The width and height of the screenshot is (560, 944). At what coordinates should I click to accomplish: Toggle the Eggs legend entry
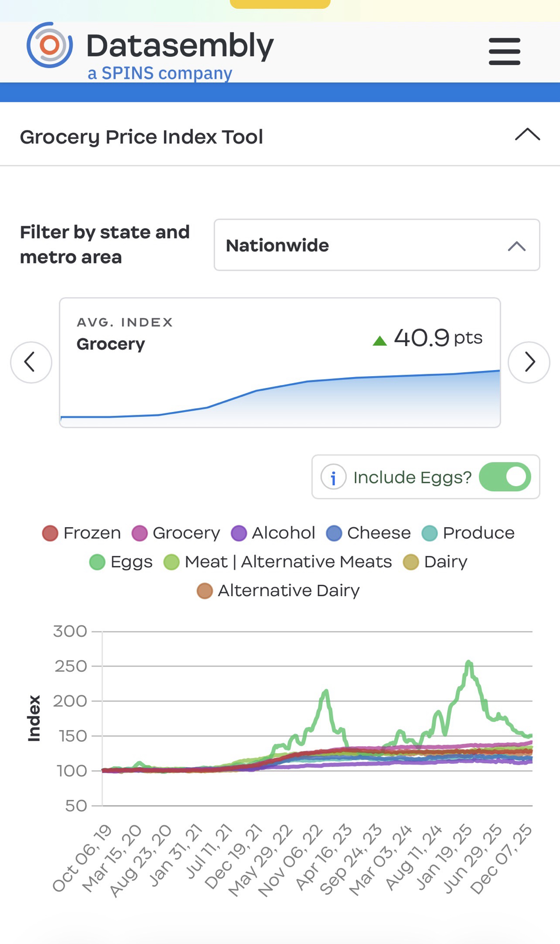(x=121, y=562)
